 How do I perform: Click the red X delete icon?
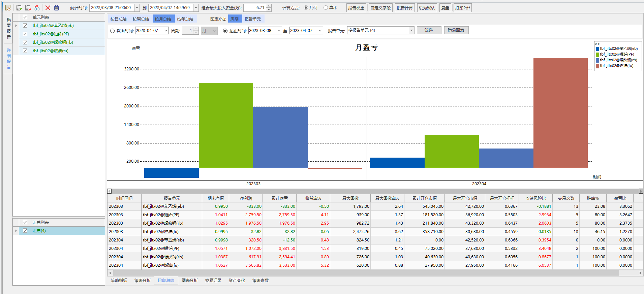coord(48,8)
